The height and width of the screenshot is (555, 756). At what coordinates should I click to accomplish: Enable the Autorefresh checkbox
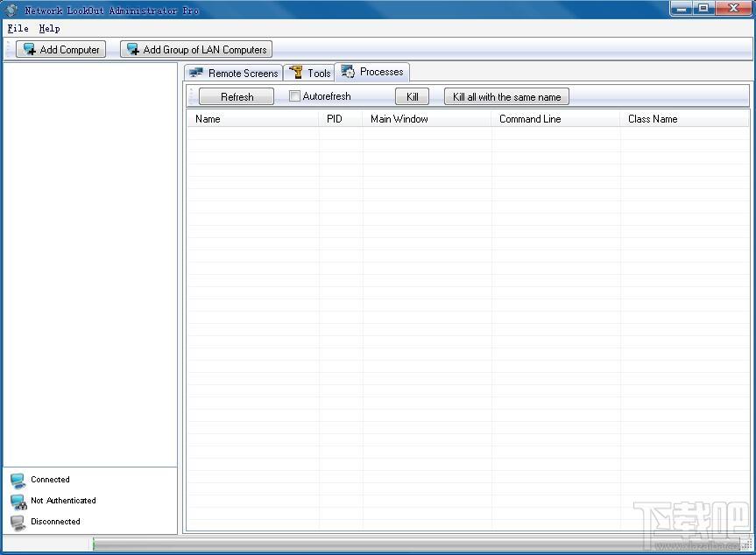coord(294,96)
